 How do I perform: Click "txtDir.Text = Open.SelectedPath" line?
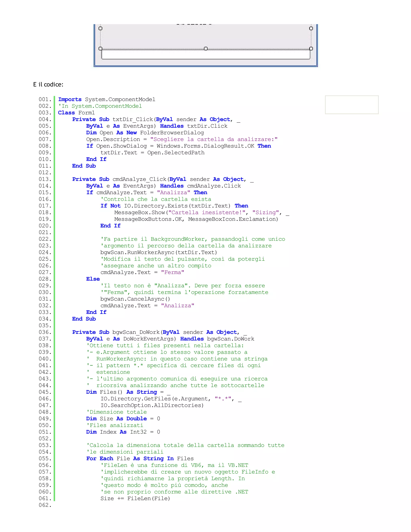coord(153,153)
